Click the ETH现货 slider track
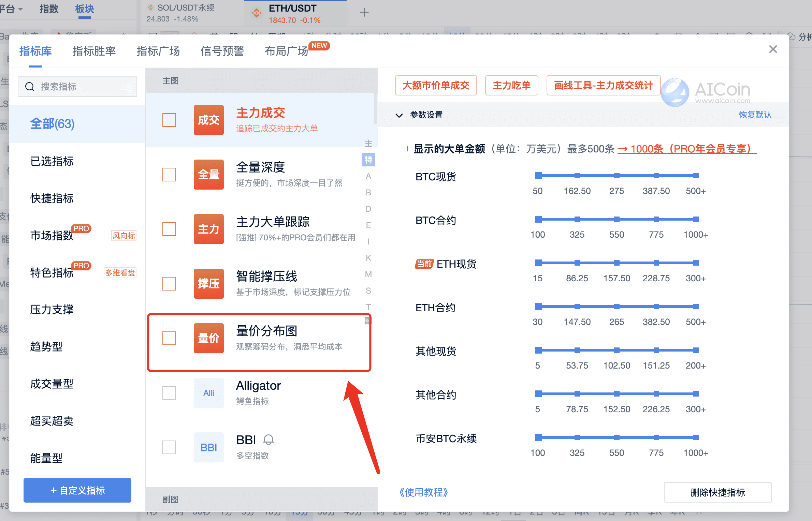The width and height of the screenshot is (812, 521). coord(617,263)
